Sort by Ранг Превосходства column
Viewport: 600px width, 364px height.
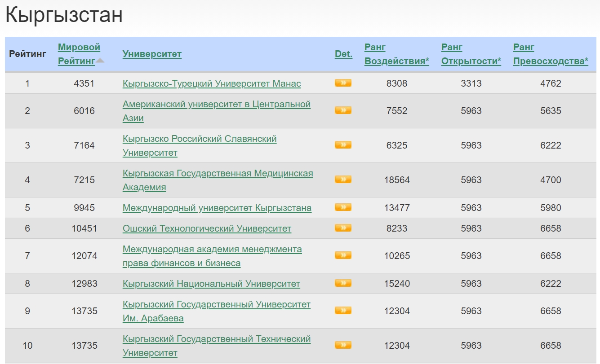coord(551,54)
